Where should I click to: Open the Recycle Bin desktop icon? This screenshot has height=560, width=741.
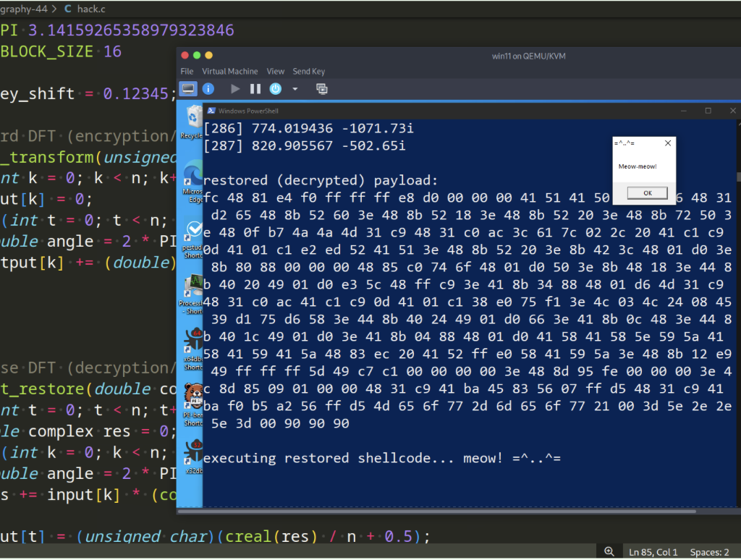[192, 122]
